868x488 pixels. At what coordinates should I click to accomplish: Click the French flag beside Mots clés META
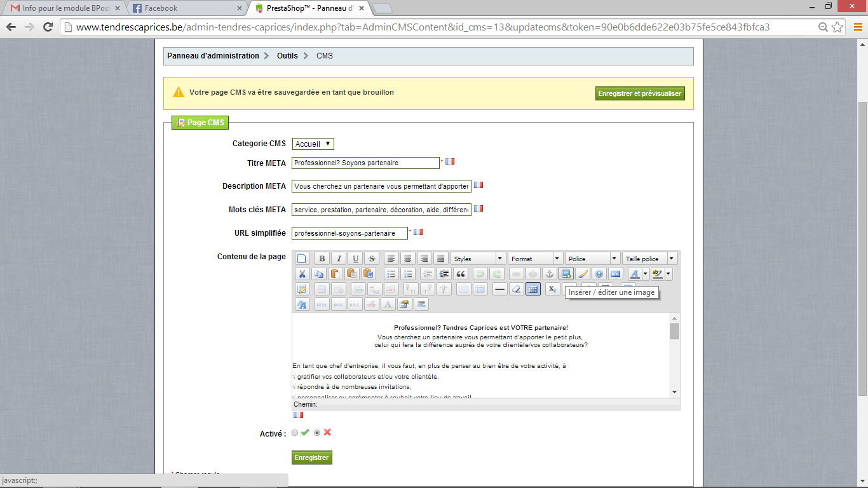click(x=478, y=208)
